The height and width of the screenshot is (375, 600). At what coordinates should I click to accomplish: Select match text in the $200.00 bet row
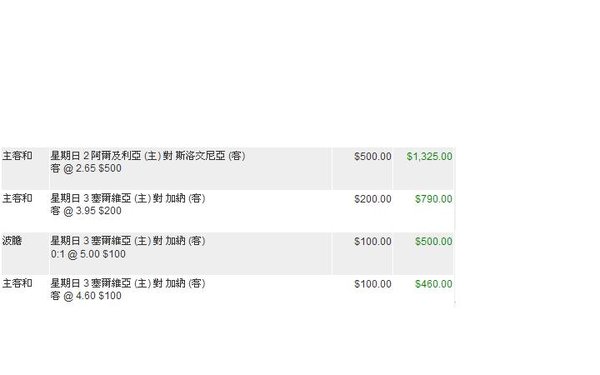128,198
